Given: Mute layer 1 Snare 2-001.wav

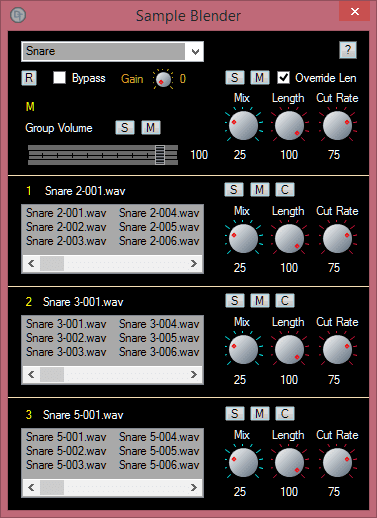Looking at the screenshot, I should tap(260, 189).
